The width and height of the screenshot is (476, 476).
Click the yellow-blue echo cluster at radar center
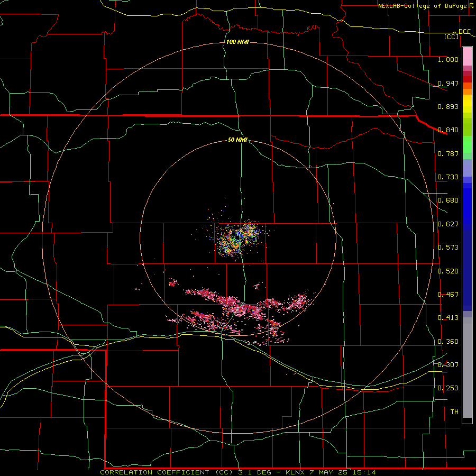[239, 239]
